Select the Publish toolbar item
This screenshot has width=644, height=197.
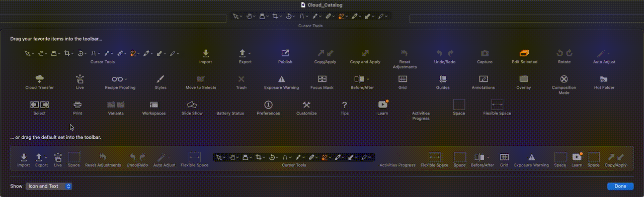pyautogui.click(x=285, y=56)
